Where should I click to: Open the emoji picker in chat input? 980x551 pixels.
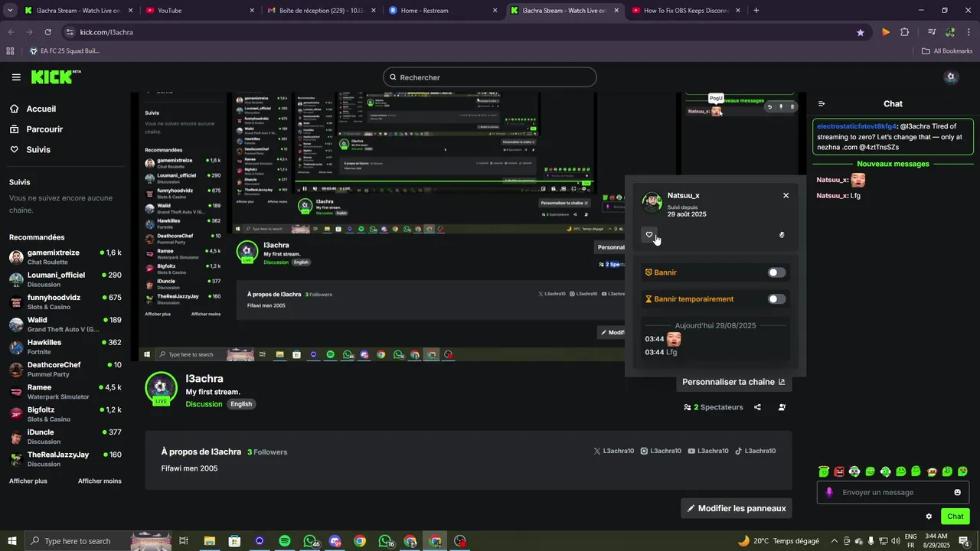[957, 492]
